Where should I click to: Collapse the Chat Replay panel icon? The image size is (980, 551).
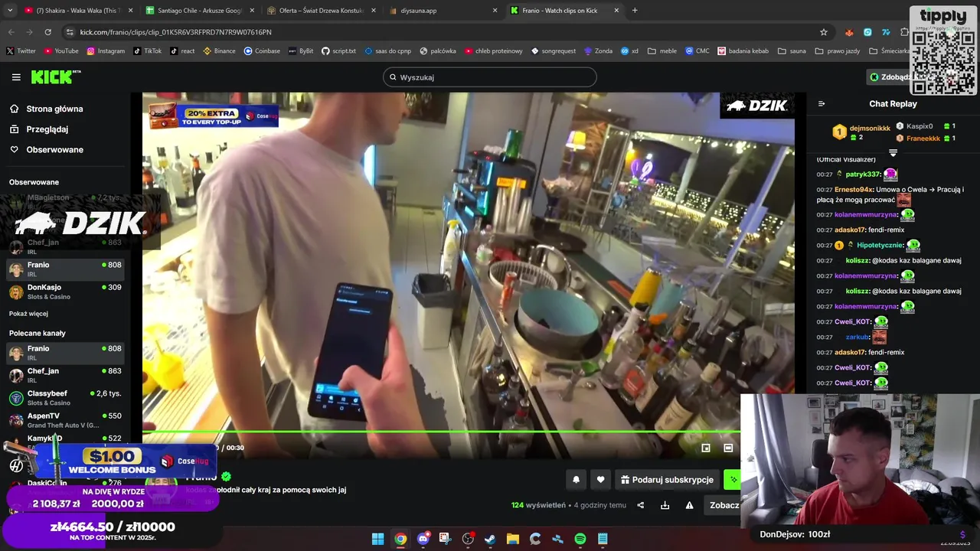822,104
